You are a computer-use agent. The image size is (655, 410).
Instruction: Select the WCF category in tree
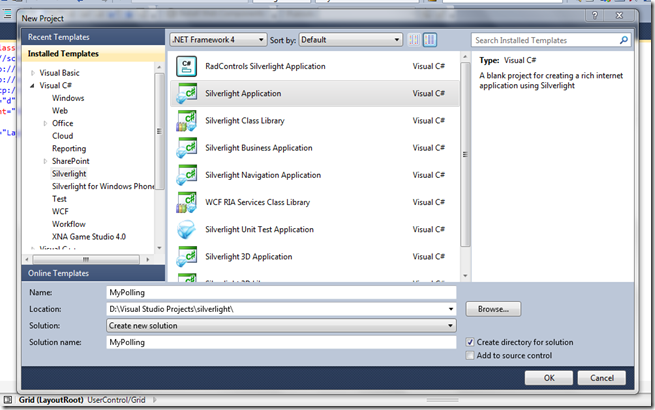[x=60, y=211]
